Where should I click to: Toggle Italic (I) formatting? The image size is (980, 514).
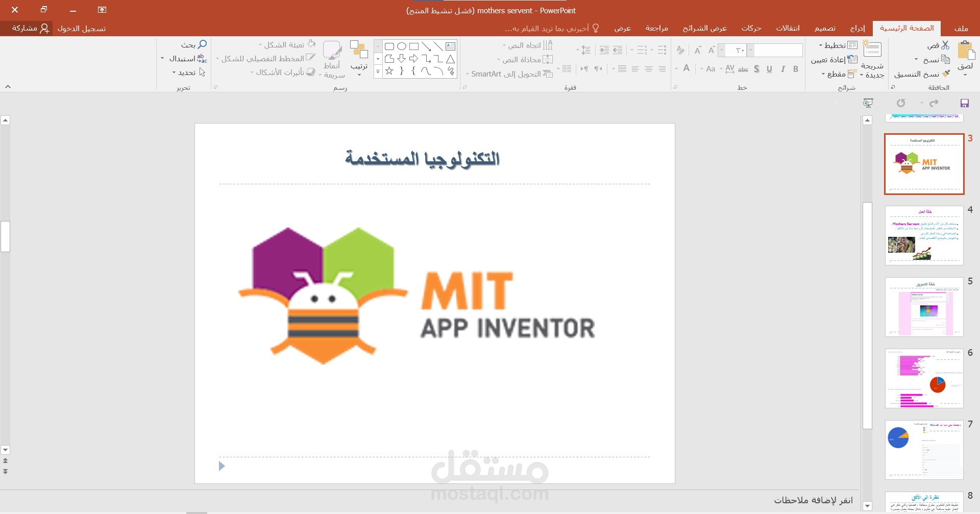point(782,69)
